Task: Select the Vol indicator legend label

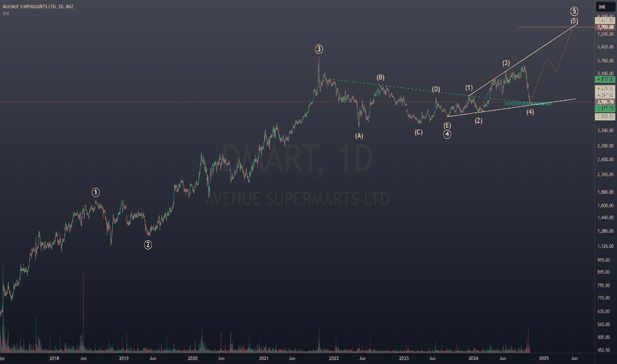Action: [5, 13]
